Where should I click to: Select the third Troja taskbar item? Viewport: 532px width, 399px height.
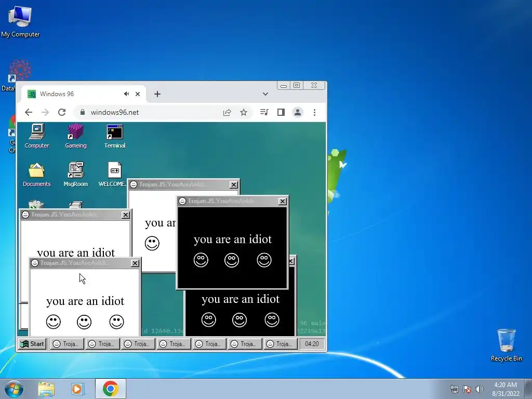click(x=138, y=344)
